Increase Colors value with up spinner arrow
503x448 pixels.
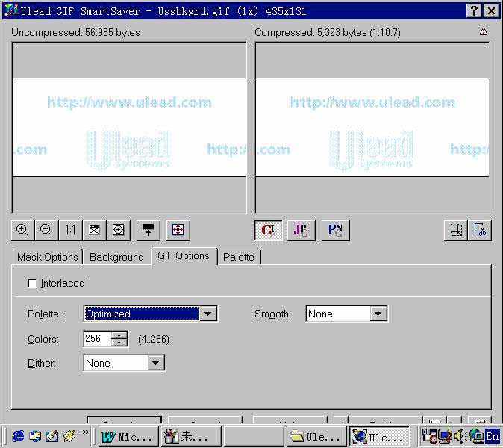[x=119, y=335]
